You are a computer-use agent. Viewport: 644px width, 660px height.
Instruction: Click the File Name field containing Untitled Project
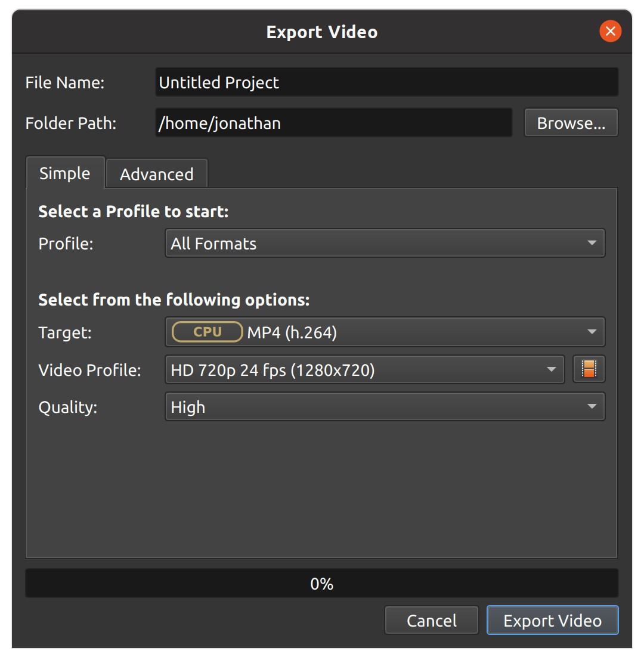386,82
